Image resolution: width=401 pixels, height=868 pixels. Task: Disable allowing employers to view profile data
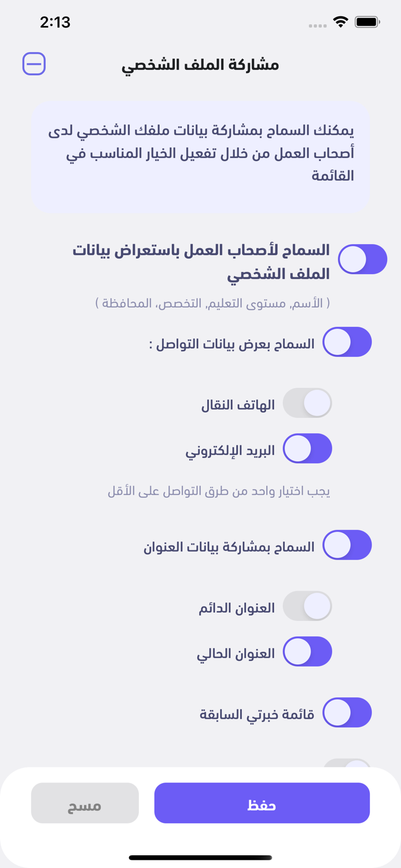click(x=362, y=259)
